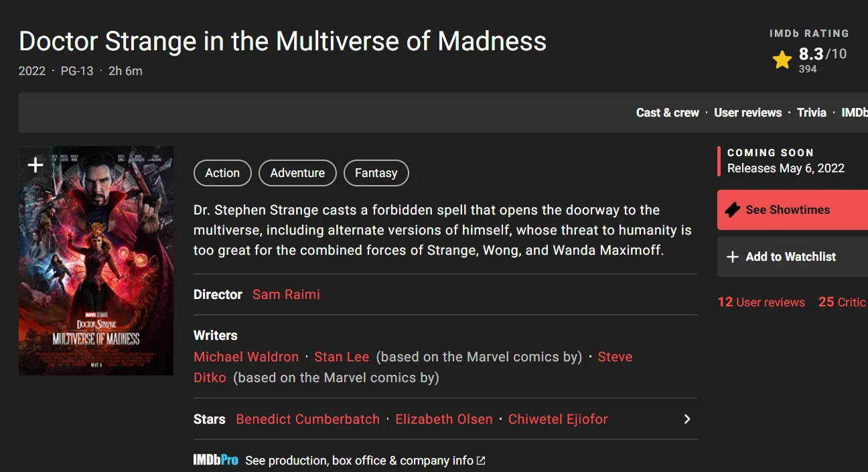Open Elizabeth Olsen's profile
Image resolution: width=868 pixels, height=472 pixels.
443,419
